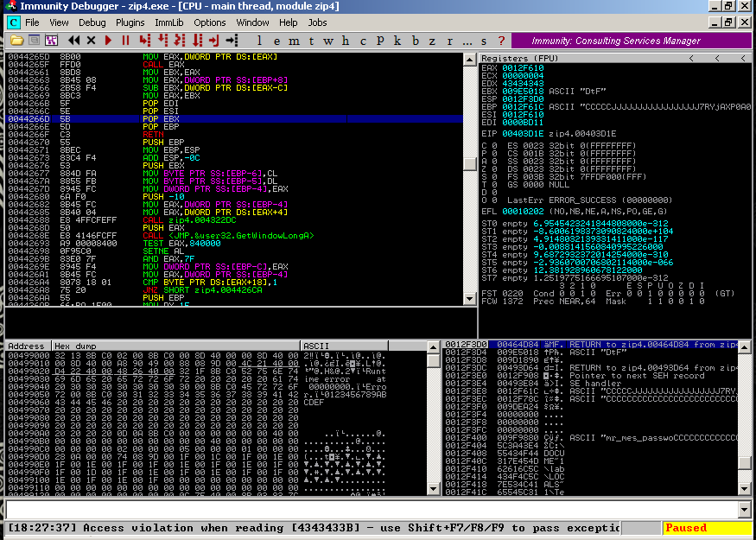Click the EDX register value 43434343

[523, 84]
